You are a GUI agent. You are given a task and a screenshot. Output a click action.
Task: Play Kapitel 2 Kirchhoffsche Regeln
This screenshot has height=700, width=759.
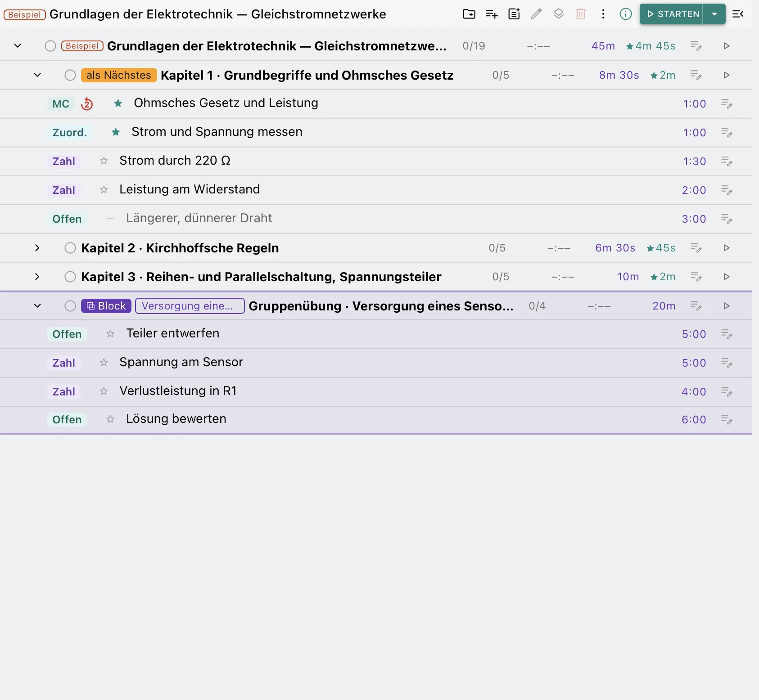726,248
